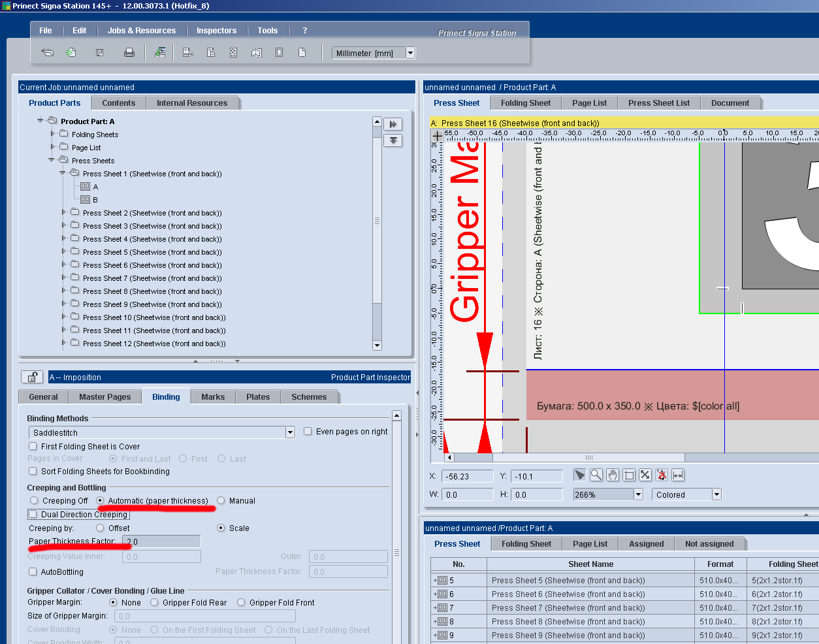Select the measure distance tool
The height and width of the screenshot is (644, 819).
coord(678,475)
